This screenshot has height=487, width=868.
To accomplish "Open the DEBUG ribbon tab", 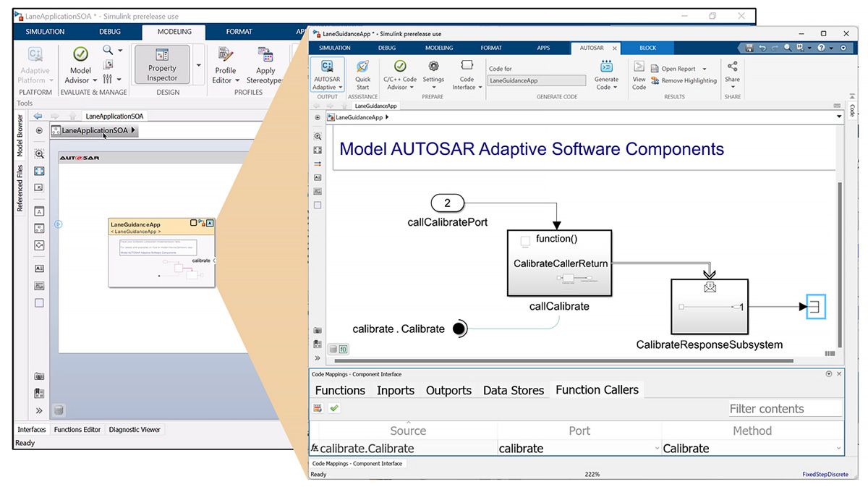I will tap(386, 47).
